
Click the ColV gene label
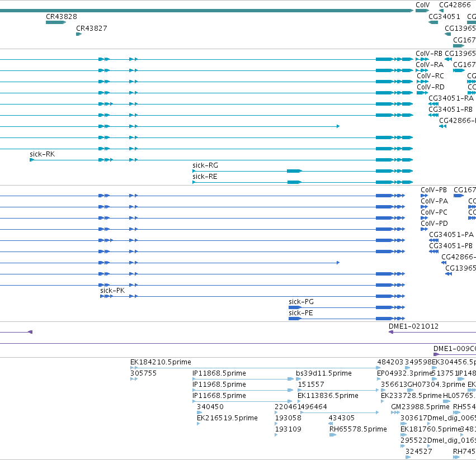(422, 5)
